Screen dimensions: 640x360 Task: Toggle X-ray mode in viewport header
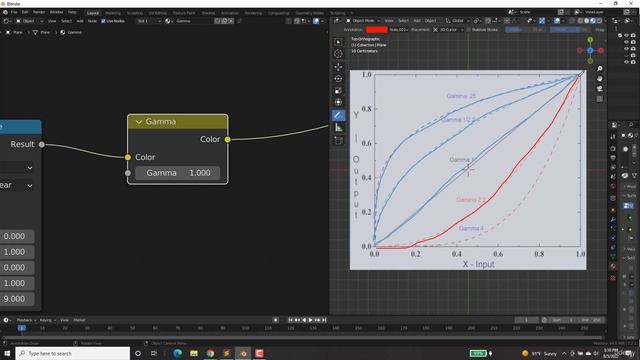pyautogui.click(x=573, y=21)
